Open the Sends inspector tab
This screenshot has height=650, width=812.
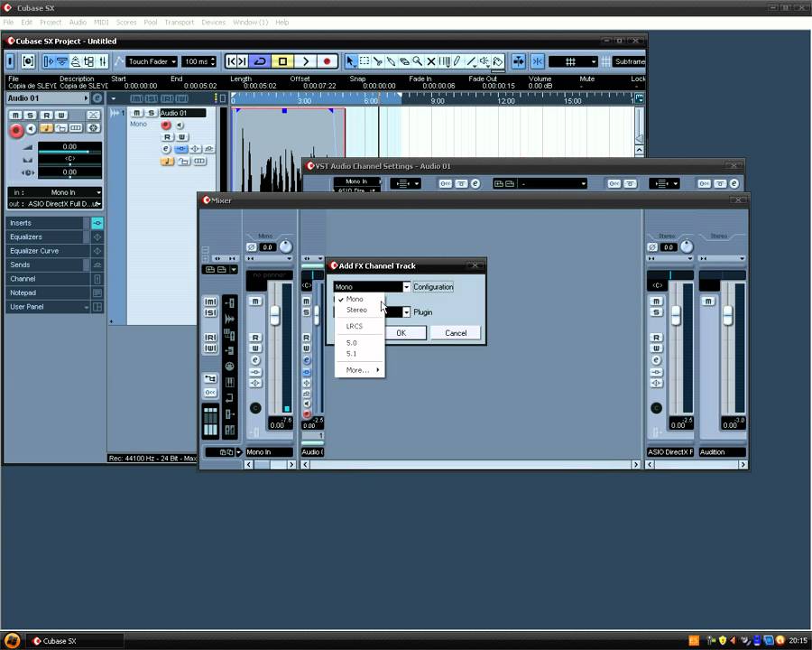pos(46,265)
